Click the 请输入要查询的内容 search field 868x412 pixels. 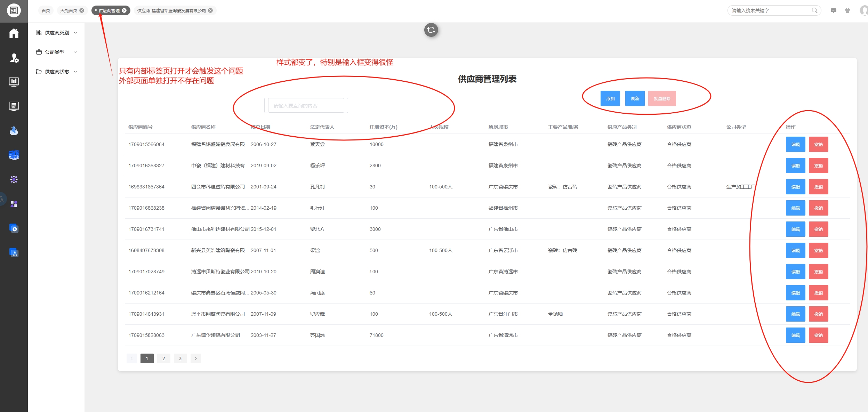pos(306,105)
